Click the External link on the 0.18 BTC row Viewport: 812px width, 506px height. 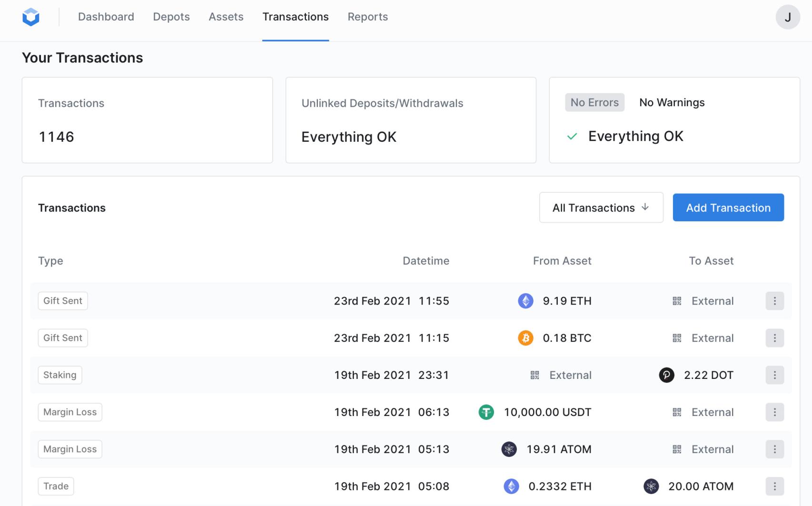(x=712, y=338)
